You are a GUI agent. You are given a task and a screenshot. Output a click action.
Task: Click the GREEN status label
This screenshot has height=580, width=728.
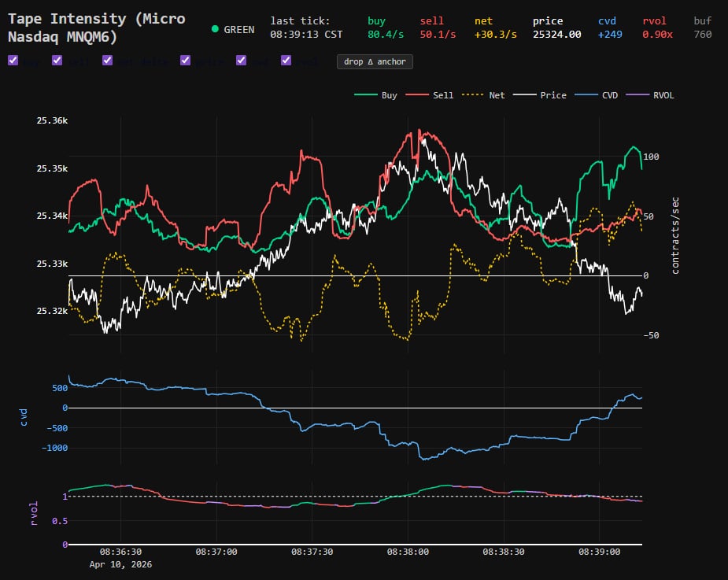239,30
